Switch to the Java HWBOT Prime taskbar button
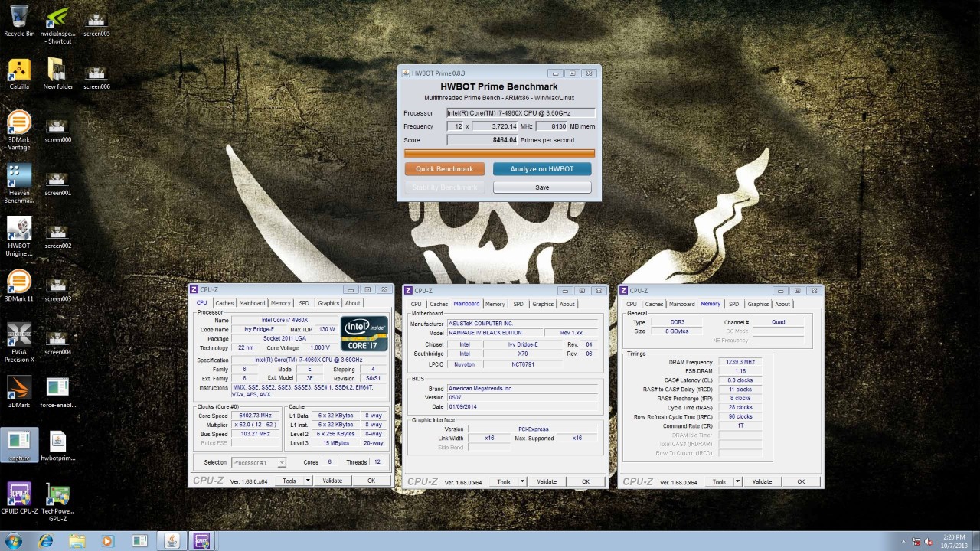This screenshot has width=980, height=551. (x=171, y=541)
